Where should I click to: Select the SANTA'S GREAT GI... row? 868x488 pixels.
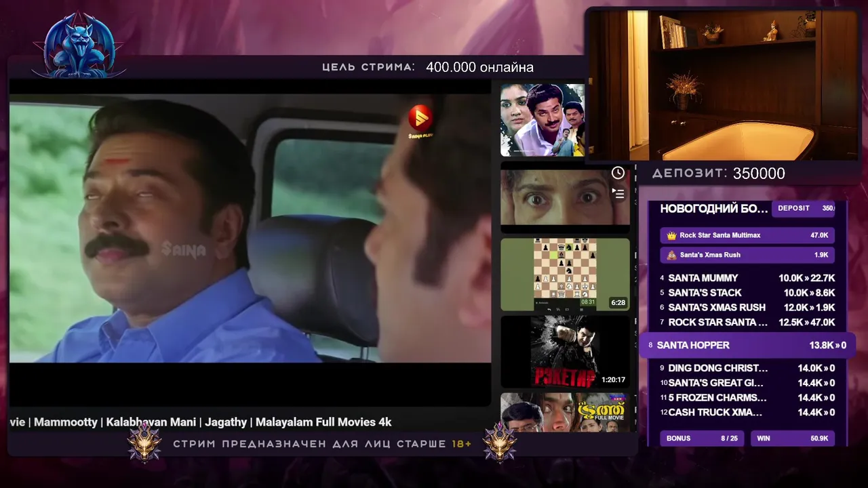tap(747, 383)
